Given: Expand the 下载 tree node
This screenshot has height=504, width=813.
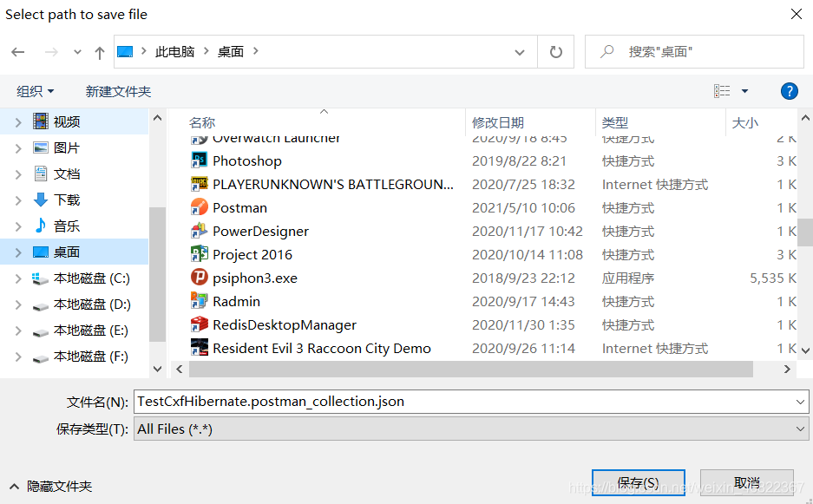Looking at the screenshot, I should [18, 200].
